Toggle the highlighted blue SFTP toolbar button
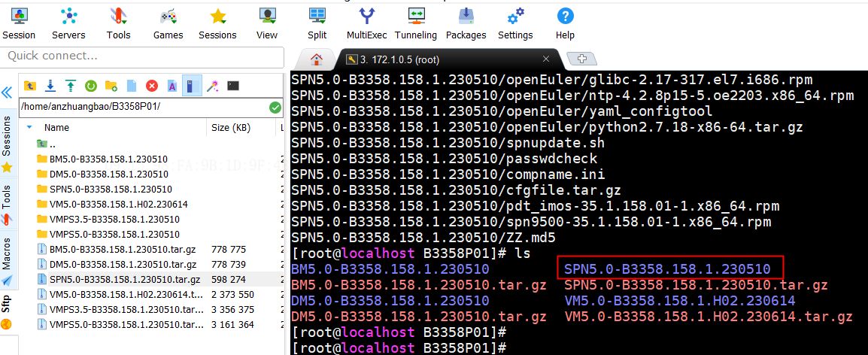 click(x=192, y=86)
